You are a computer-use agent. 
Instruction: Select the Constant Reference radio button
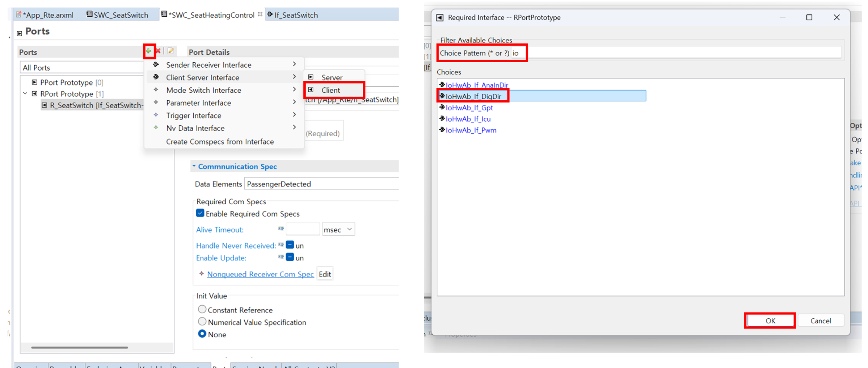click(202, 309)
